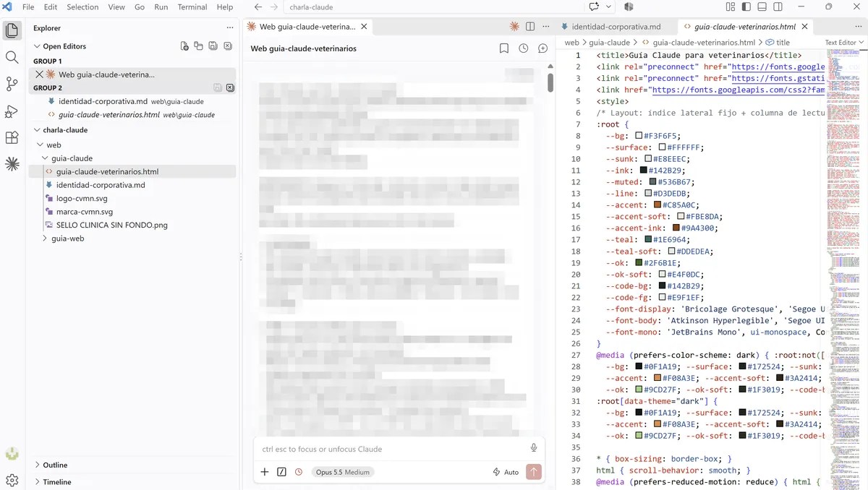Open the Extensions view
The image size is (868, 490).
[x=12, y=137]
